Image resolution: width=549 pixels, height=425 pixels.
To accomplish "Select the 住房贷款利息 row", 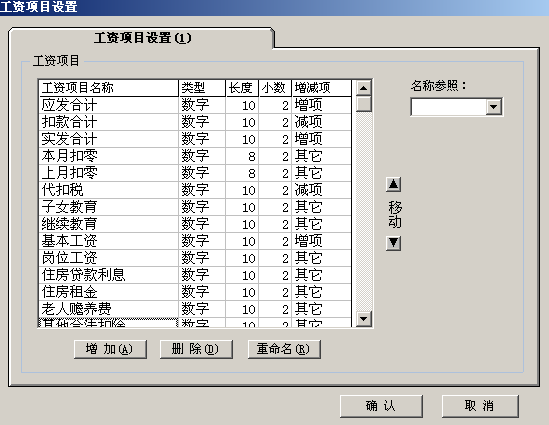I will pos(195,275).
